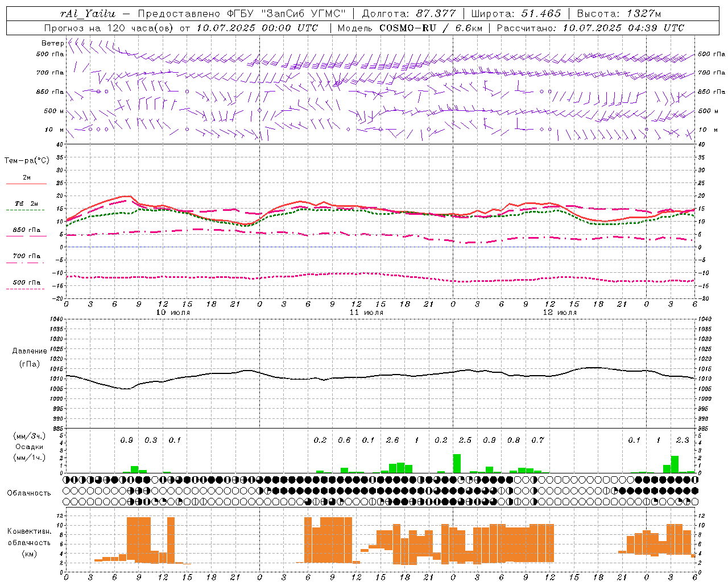Click the 'Тем-ра(°C)' temperature axis title
The image size is (728, 582).
click(x=27, y=161)
